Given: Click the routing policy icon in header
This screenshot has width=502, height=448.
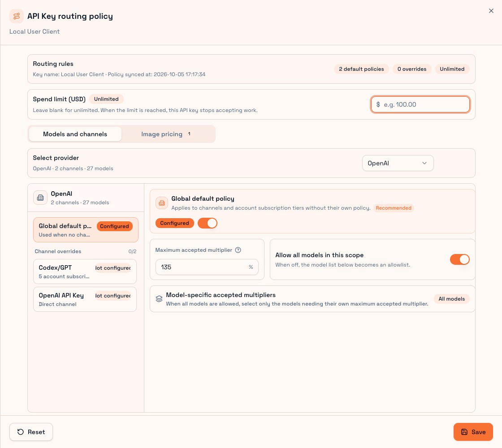Looking at the screenshot, I should (x=16, y=16).
